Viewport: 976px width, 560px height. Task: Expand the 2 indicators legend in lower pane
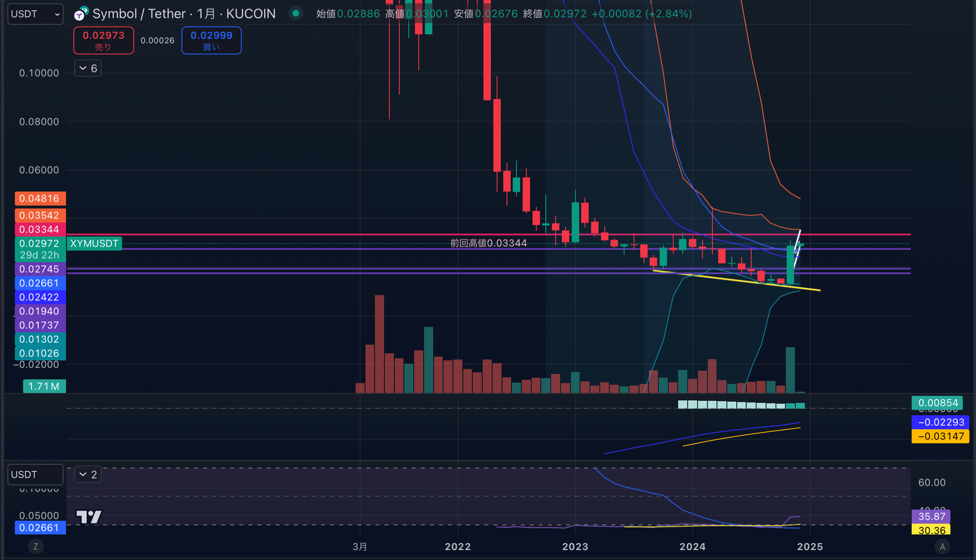(x=88, y=475)
